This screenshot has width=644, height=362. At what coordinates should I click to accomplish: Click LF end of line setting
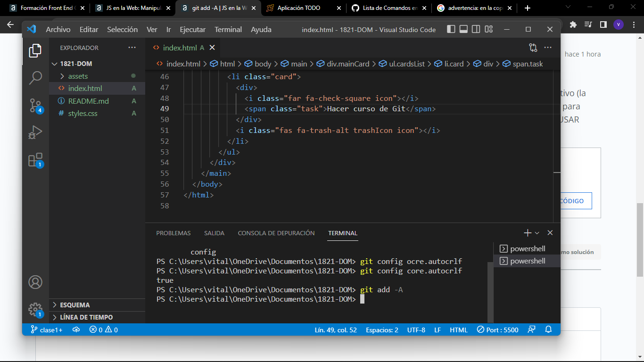(x=438, y=330)
